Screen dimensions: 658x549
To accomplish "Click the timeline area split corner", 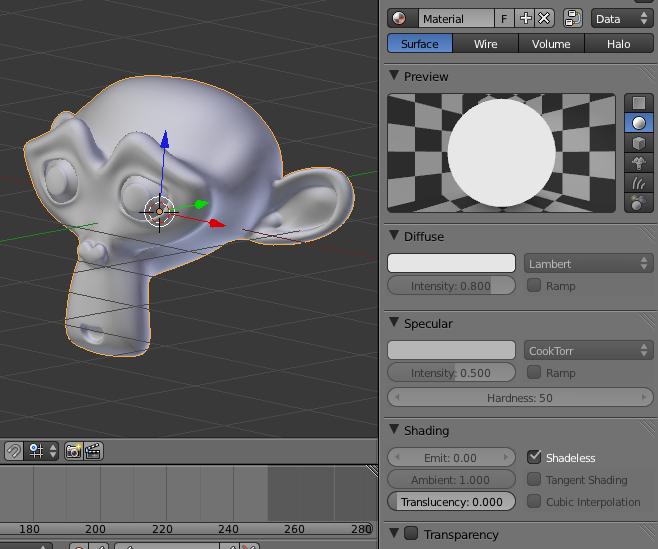I will tap(371, 471).
